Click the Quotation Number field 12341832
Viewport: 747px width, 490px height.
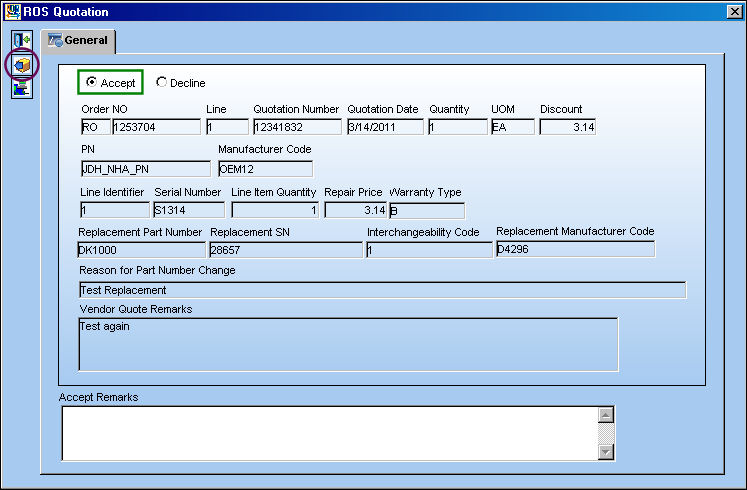tap(297, 127)
